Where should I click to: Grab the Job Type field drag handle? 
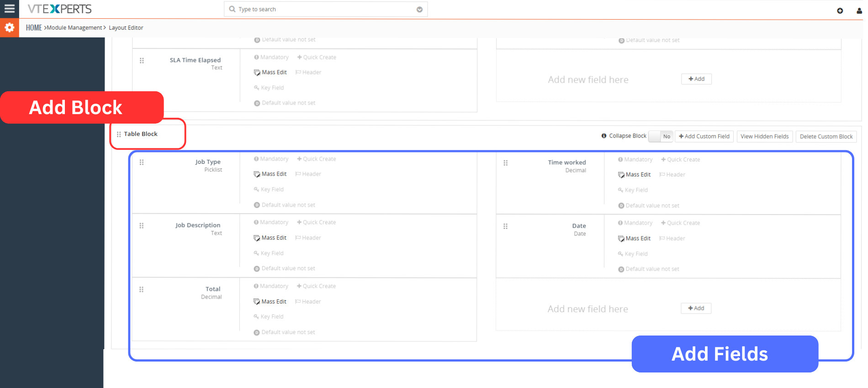[142, 162]
